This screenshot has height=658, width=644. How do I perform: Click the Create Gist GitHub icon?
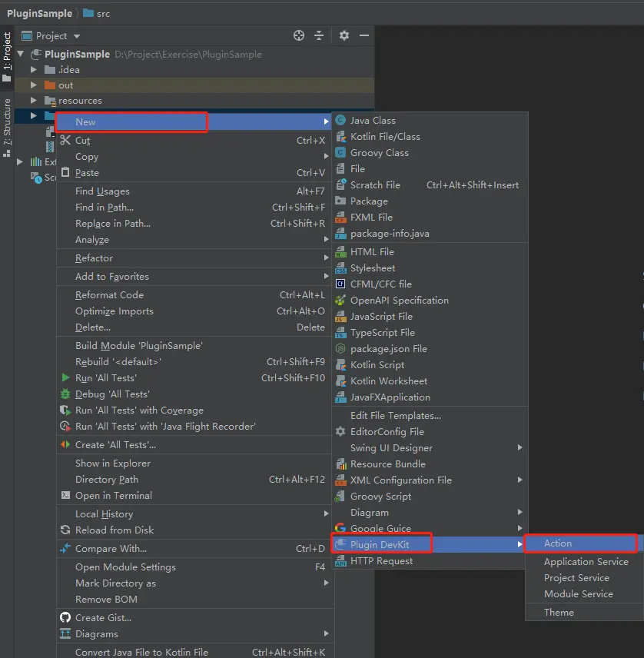(x=65, y=618)
